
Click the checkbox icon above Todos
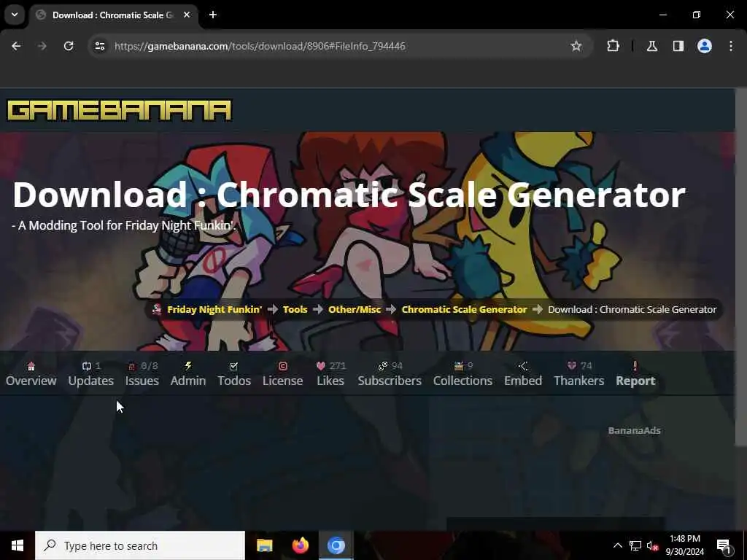(233, 366)
